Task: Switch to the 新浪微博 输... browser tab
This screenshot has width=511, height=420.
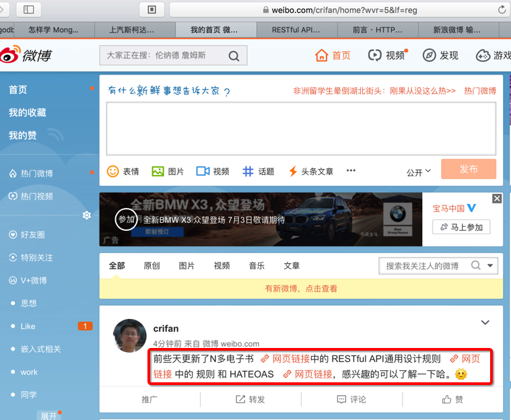Action: coord(457,30)
